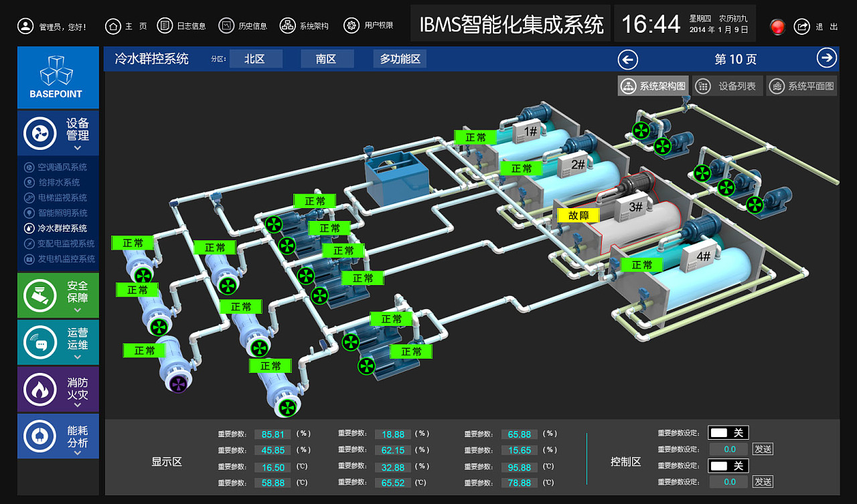Go to the next page with right arrow
This screenshot has width=857, height=504.
point(828,58)
